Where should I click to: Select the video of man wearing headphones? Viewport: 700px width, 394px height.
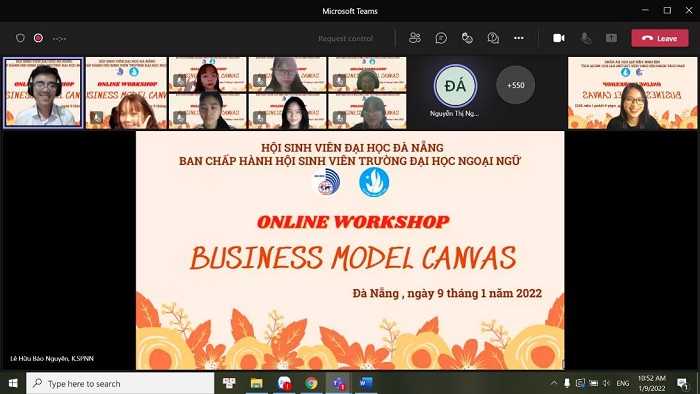(x=43, y=93)
